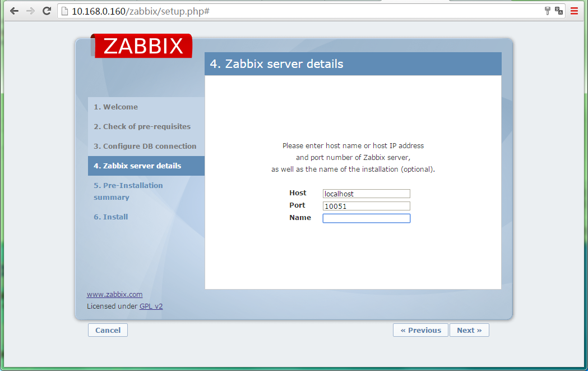
Task: Click the Host input field
Action: click(367, 194)
